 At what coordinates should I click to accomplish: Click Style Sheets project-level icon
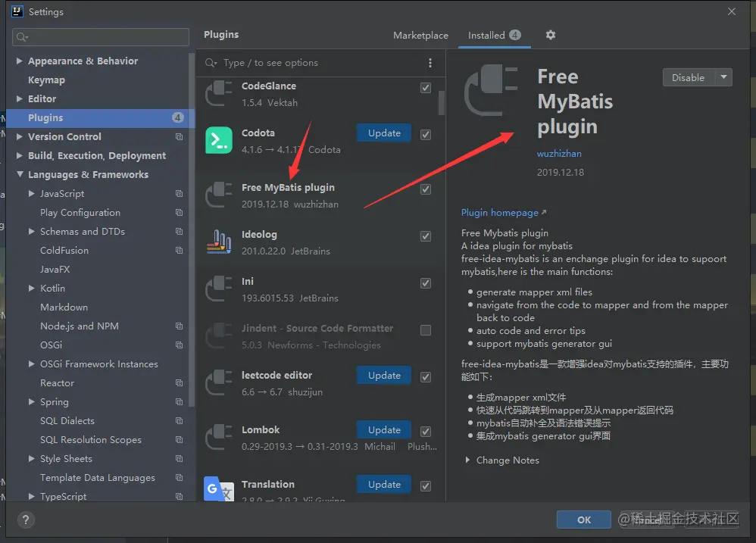pyautogui.click(x=179, y=459)
